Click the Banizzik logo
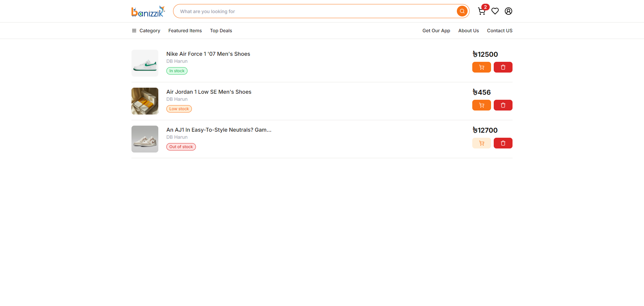644x306 pixels. point(148,11)
